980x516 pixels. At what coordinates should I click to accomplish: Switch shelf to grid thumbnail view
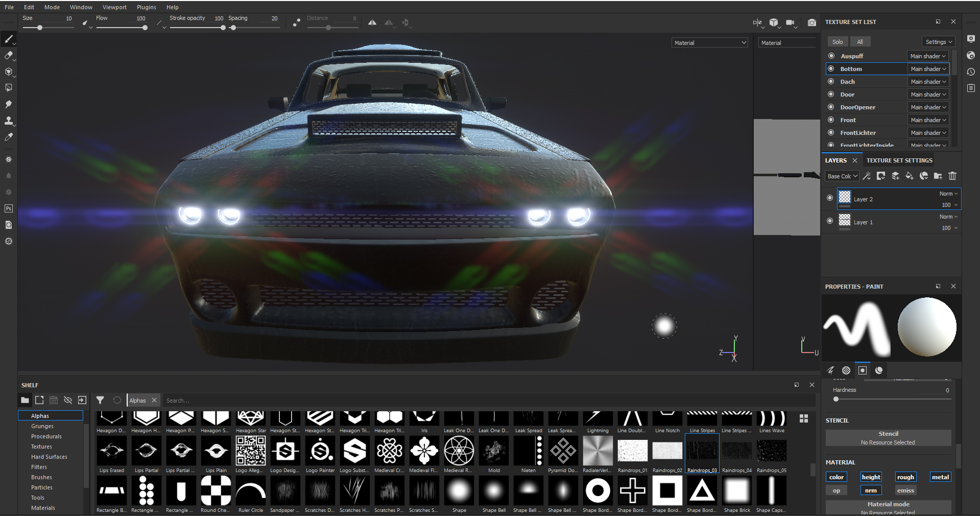tap(804, 418)
